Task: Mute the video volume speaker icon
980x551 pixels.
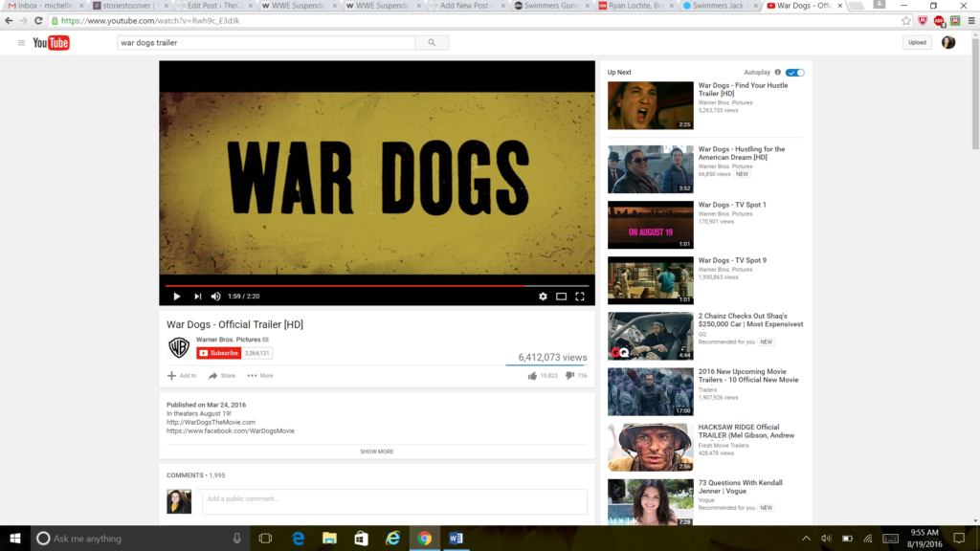Action: (215, 297)
